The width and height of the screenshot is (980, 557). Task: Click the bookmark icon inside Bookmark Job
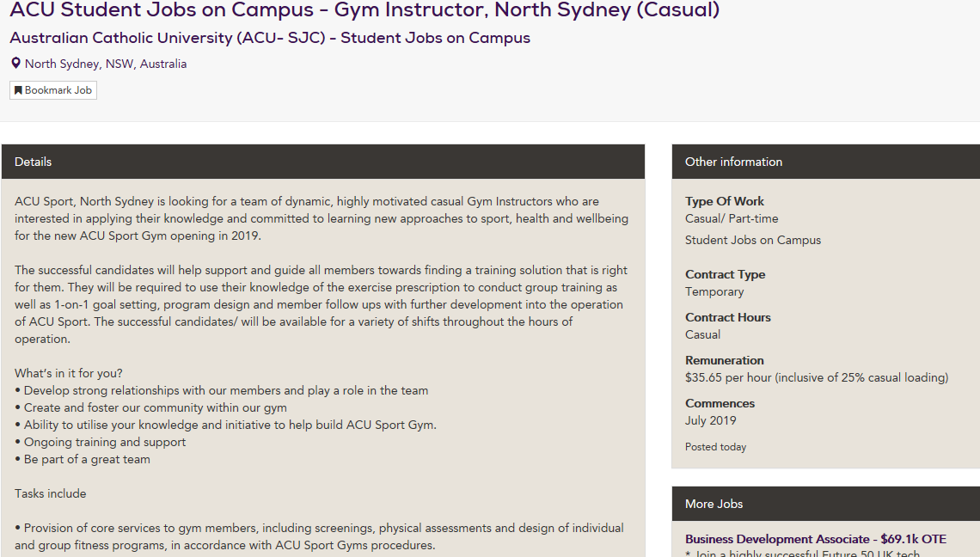[x=18, y=90]
